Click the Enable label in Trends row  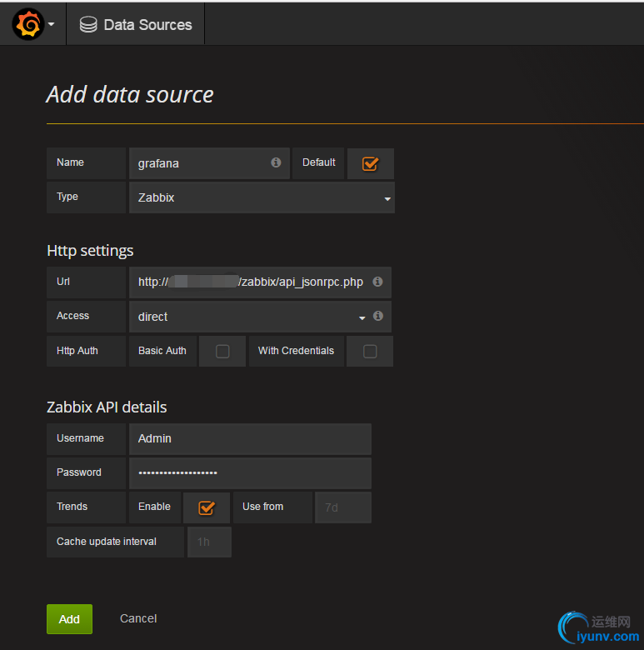(x=154, y=507)
